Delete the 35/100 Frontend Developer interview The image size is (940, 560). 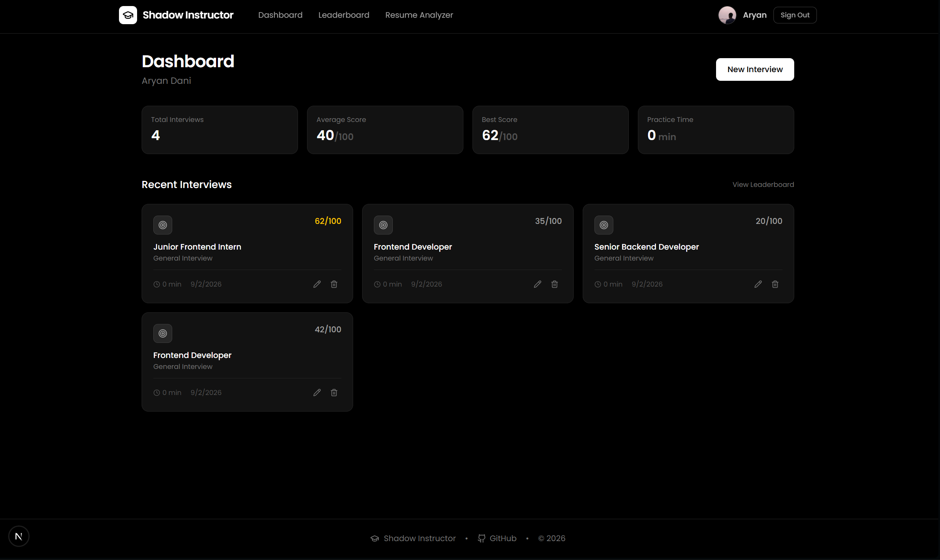click(x=554, y=284)
